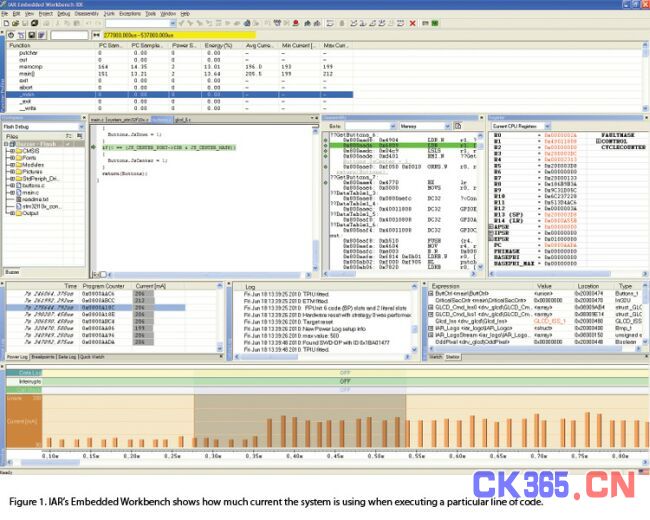Click the empty profiler filter input box

70,36
